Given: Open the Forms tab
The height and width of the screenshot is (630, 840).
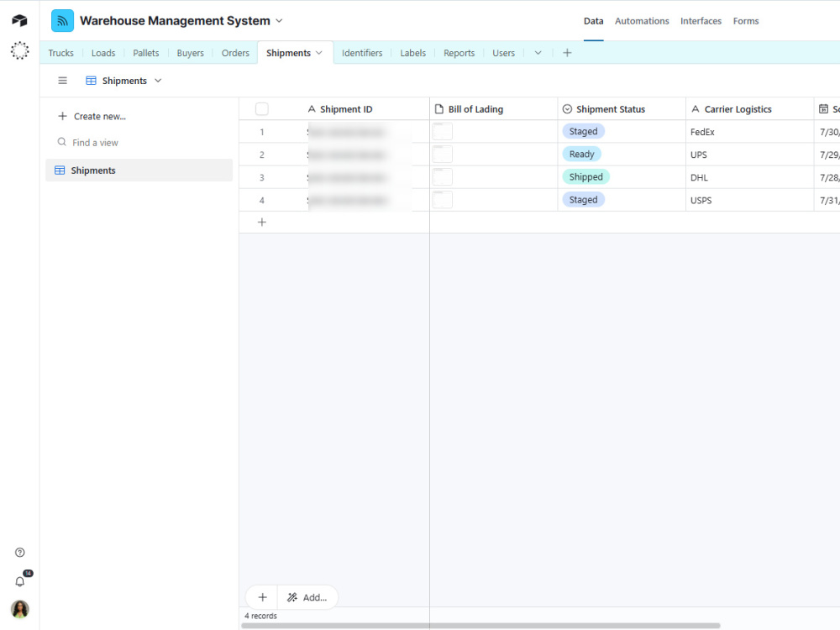Looking at the screenshot, I should 746,21.
